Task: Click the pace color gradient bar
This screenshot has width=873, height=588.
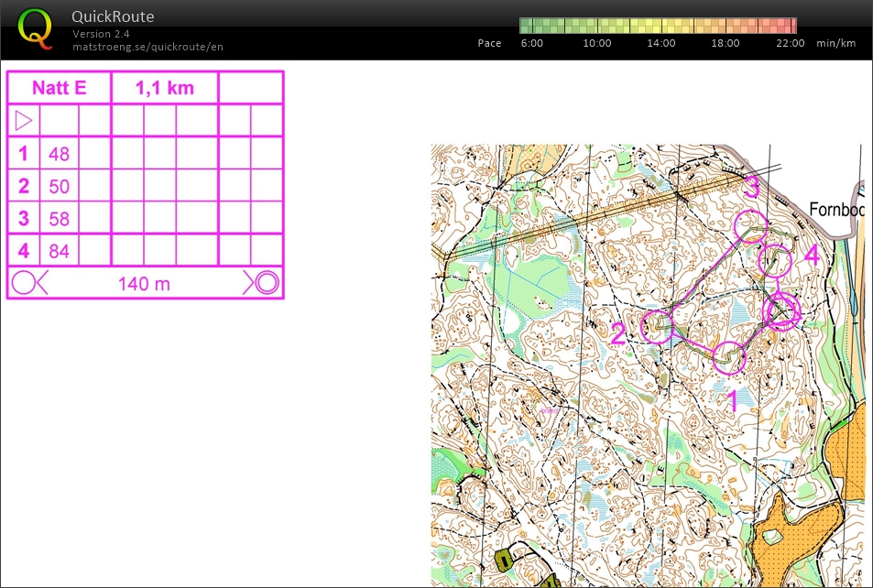Action: pos(658,26)
